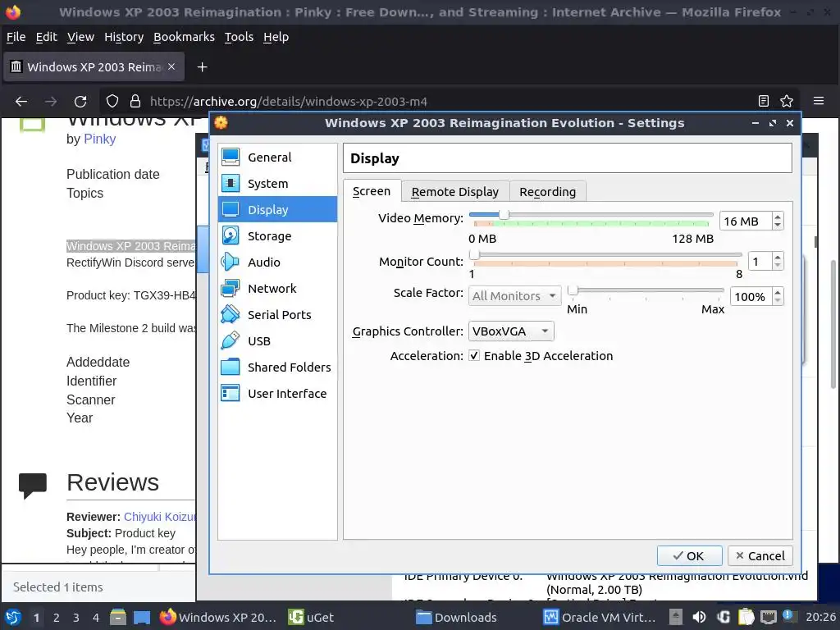Open Firefox Edit menu
Screen dimensions: 840x630
[x=46, y=37]
